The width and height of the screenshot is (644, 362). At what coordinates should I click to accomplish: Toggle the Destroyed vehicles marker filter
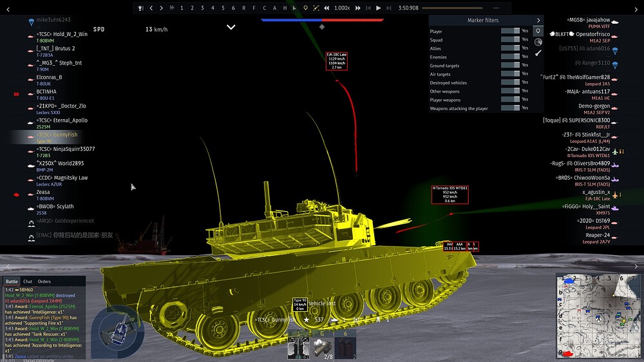[x=510, y=82]
